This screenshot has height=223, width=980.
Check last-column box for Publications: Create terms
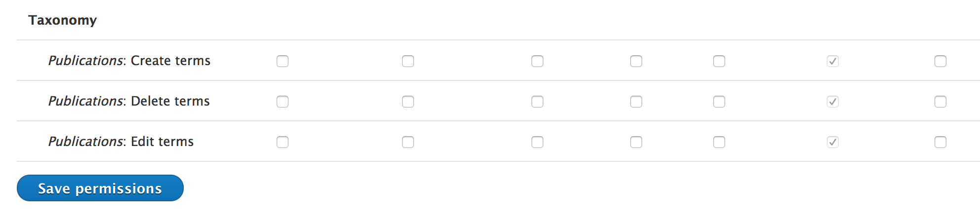940,61
